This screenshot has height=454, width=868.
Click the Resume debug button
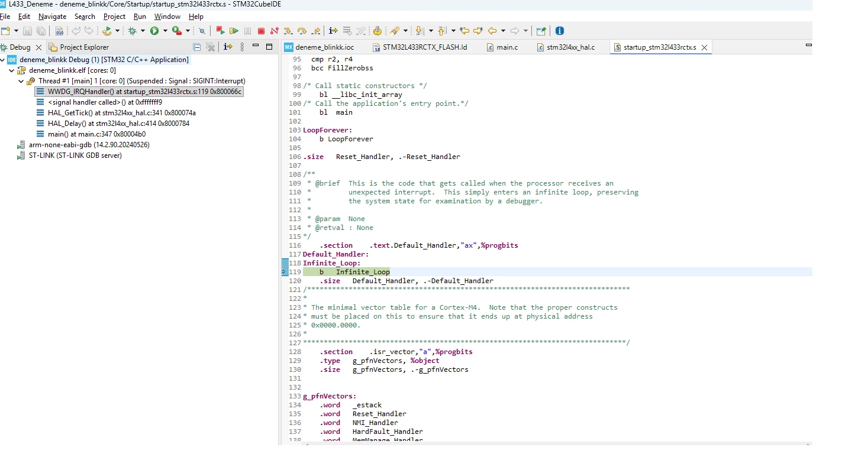(234, 31)
